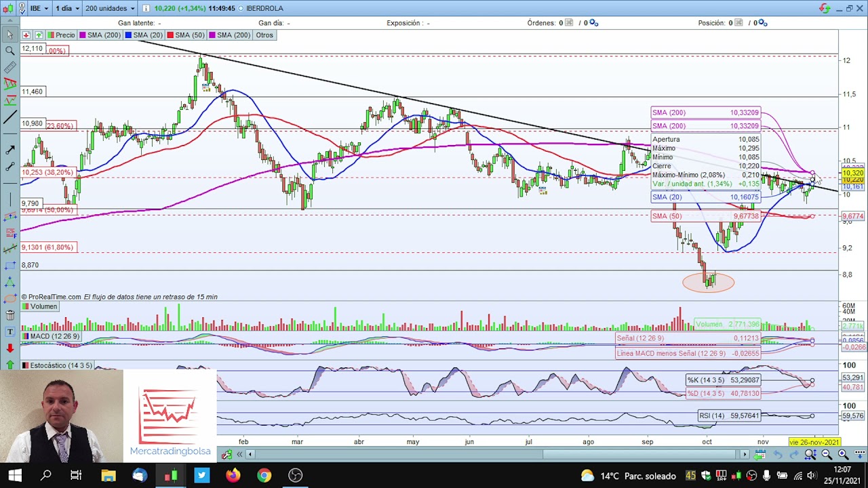Click the remove indicator red arrow button
The height and width of the screenshot is (488, 868).
click(x=26, y=35)
